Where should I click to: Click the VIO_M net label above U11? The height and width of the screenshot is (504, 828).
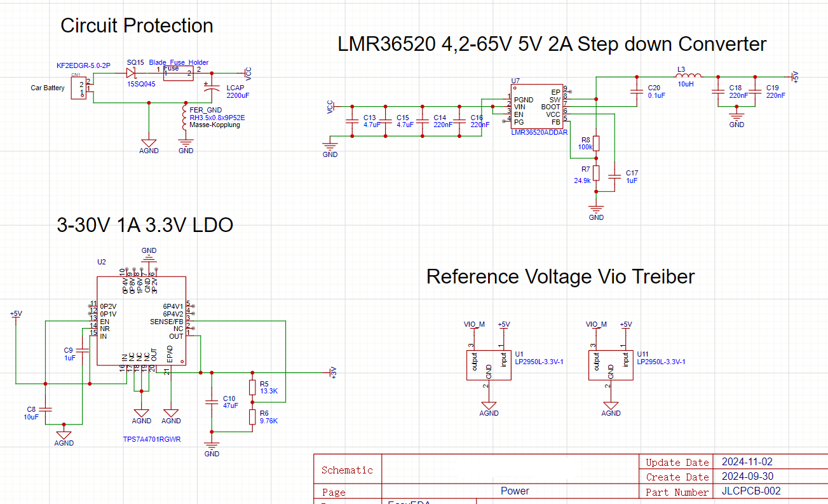coord(596,324)
